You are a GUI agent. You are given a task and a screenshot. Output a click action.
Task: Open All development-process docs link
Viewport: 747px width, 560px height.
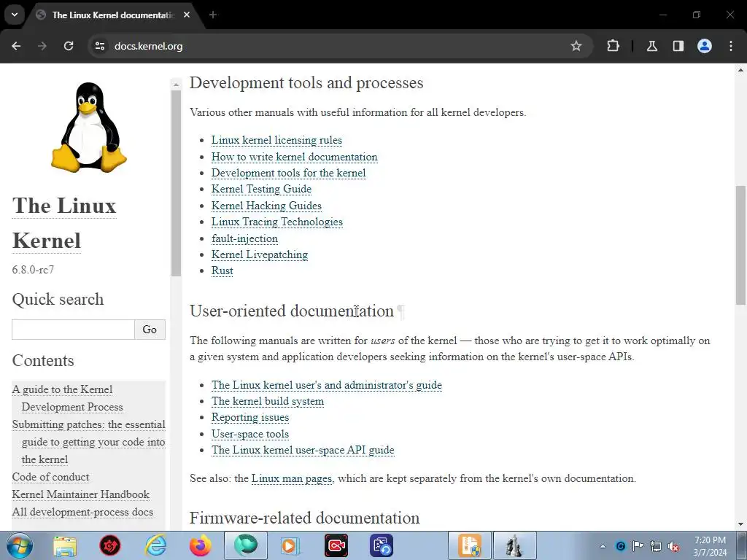(82, 513)
